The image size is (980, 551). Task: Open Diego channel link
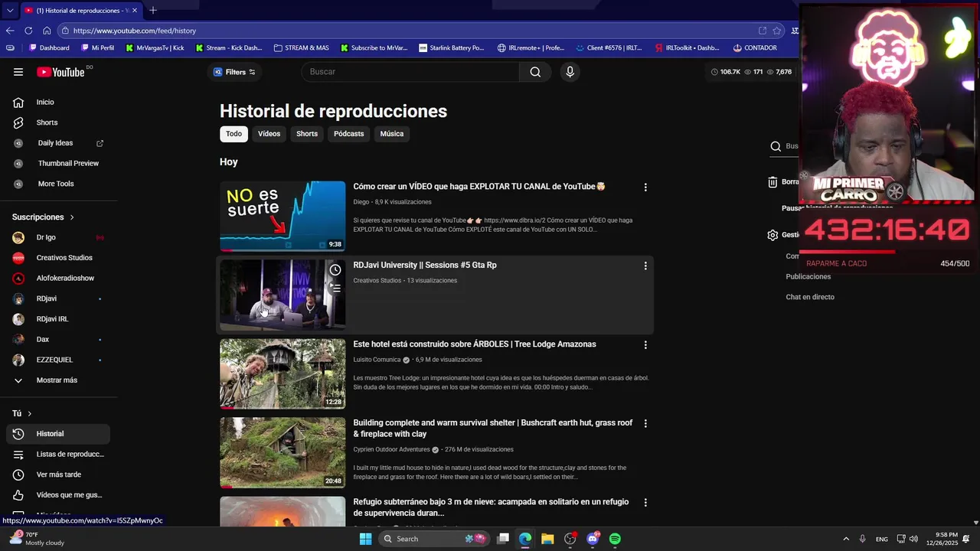(361, 202)
